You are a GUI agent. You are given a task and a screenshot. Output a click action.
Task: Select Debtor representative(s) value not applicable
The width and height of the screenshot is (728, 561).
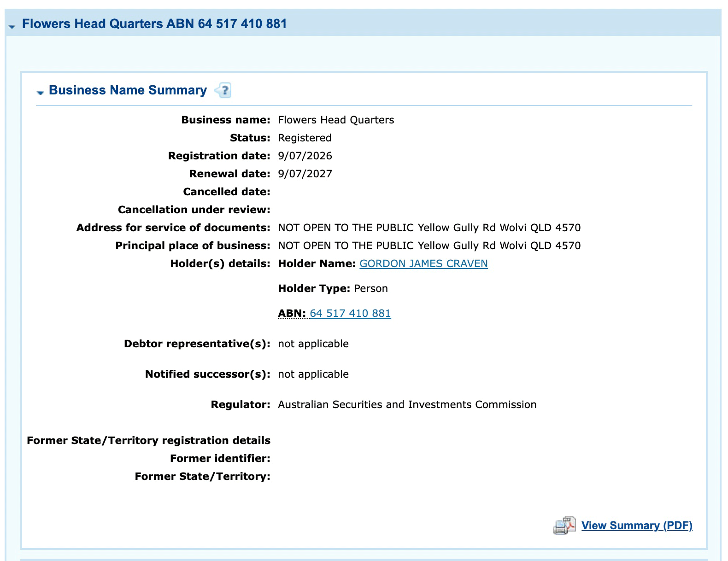[313, 344]
